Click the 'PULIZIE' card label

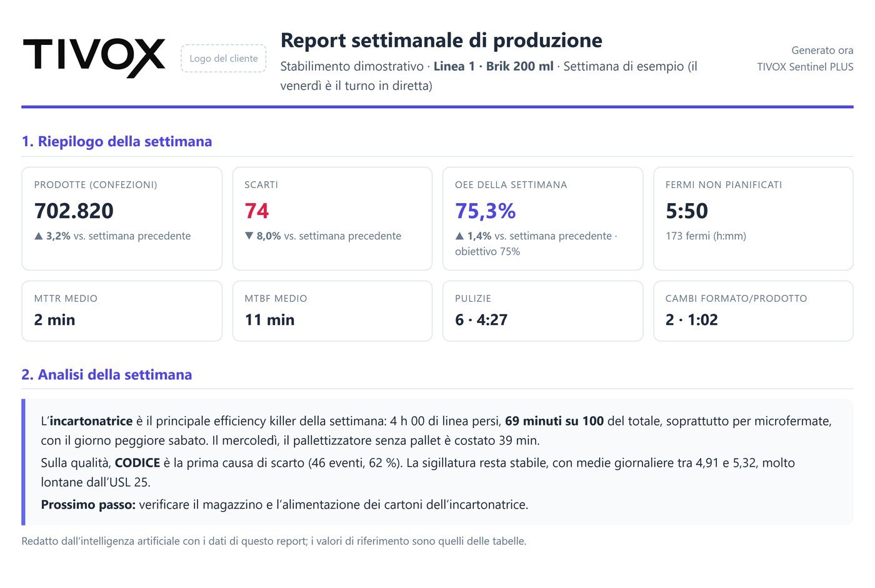[x=473, y=299]
